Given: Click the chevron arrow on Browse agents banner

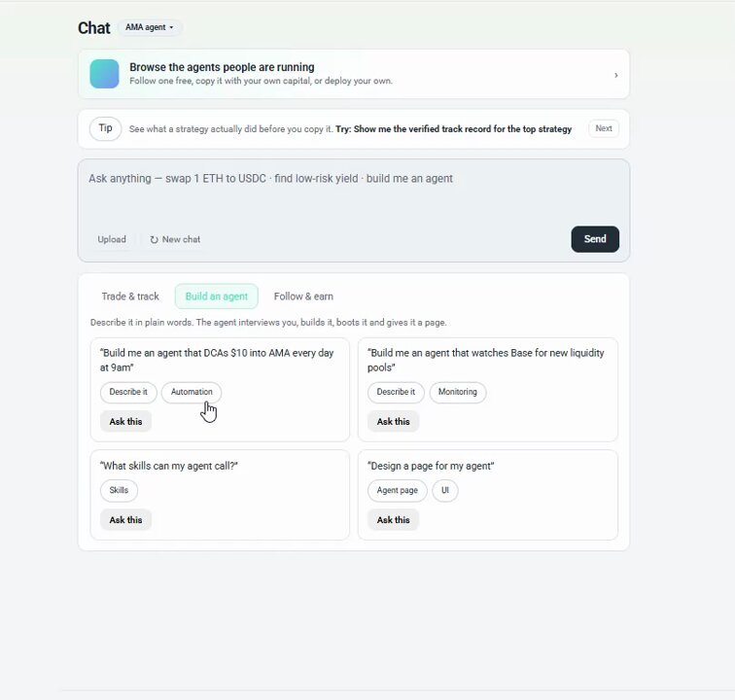Looking at the screenshot, I should [616, 75].
